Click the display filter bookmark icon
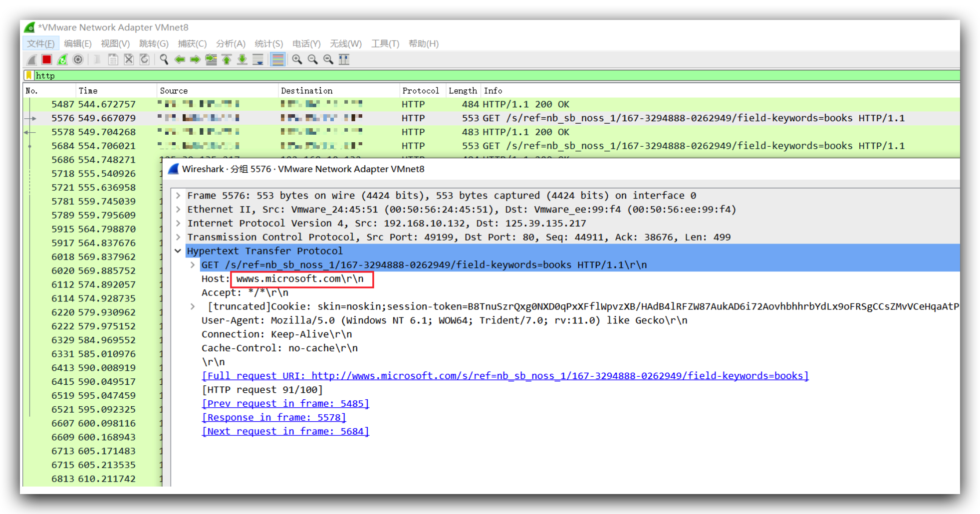980x514 pixels. click(29, 75)
